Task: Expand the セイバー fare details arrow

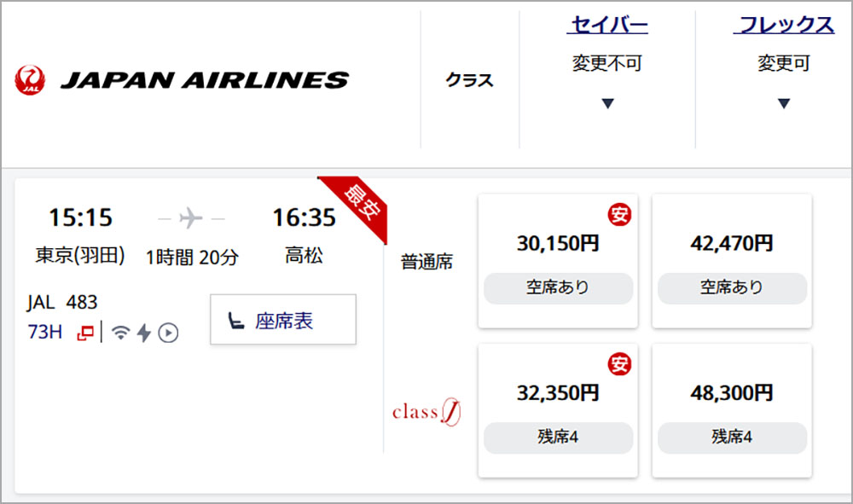Action: tap(607, 104)
